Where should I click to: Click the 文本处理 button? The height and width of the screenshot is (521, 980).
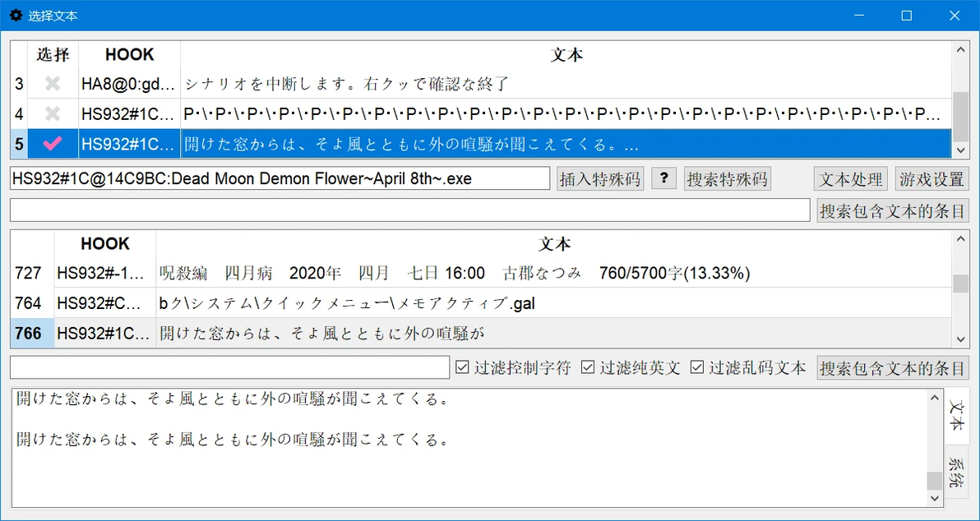click(x=851, y=179)
